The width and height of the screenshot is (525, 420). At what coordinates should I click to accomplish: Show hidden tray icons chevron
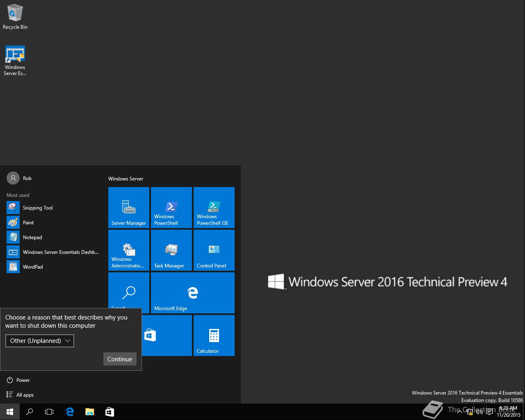pyautogui.click(x=460, y=412)
